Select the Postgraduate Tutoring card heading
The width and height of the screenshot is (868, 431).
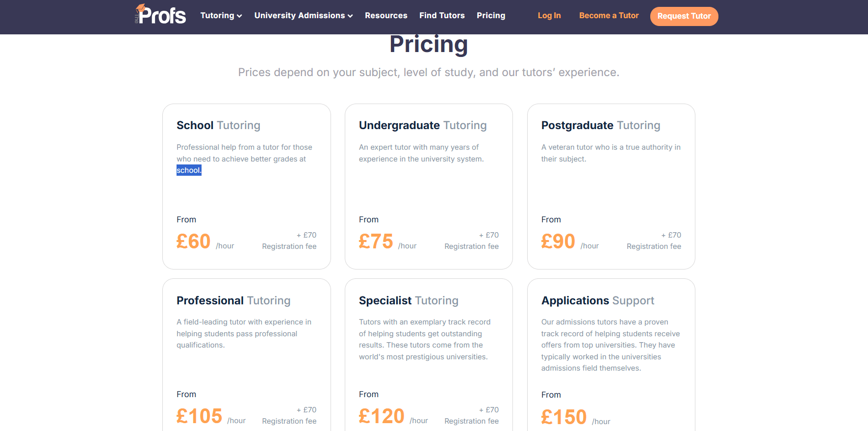click(x=601, y=126)
